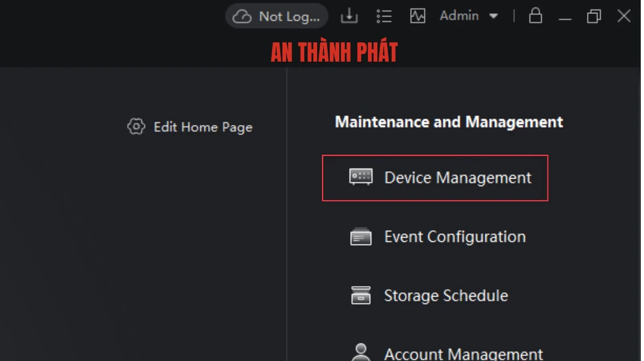Screen dimensions: 644x361
Task: Click the Edit Home Page text
Action: (203, 127)
